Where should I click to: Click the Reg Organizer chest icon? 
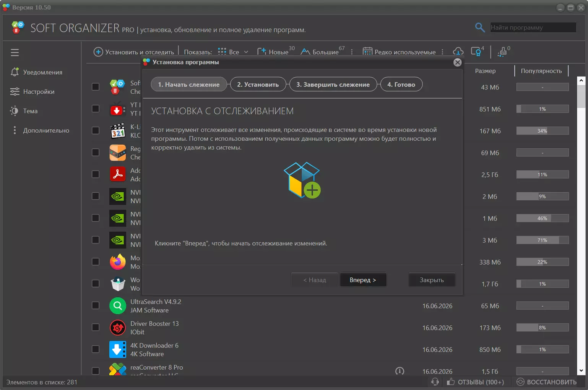[x=117, y=153]
